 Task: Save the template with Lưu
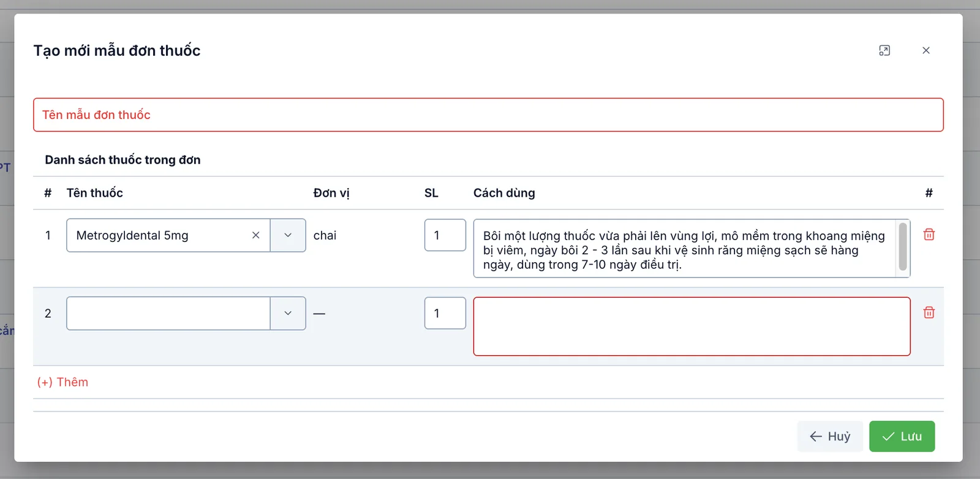pyautogui.click(x=902, y=436)
